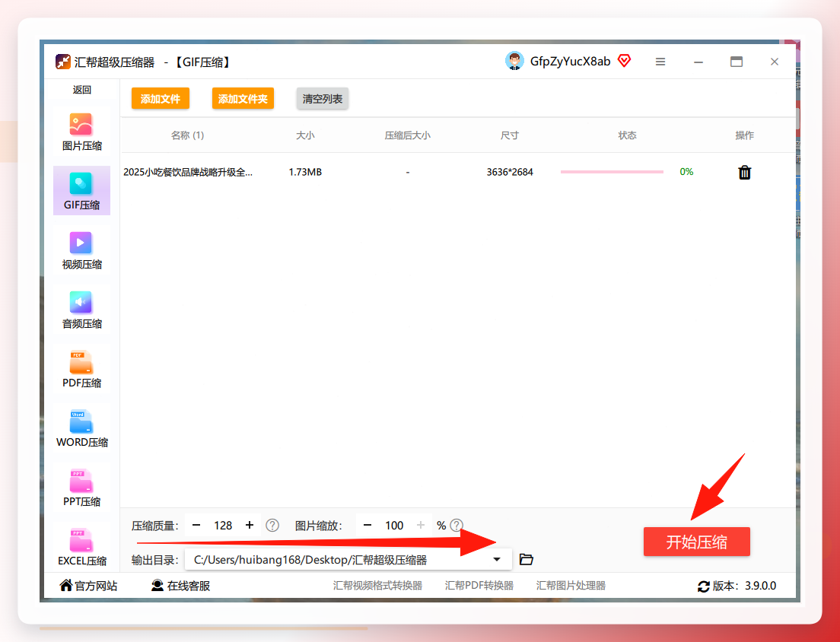The image size is (840, 642).
Task: Open 视频压缩 video compression
Action: point(81,250)
